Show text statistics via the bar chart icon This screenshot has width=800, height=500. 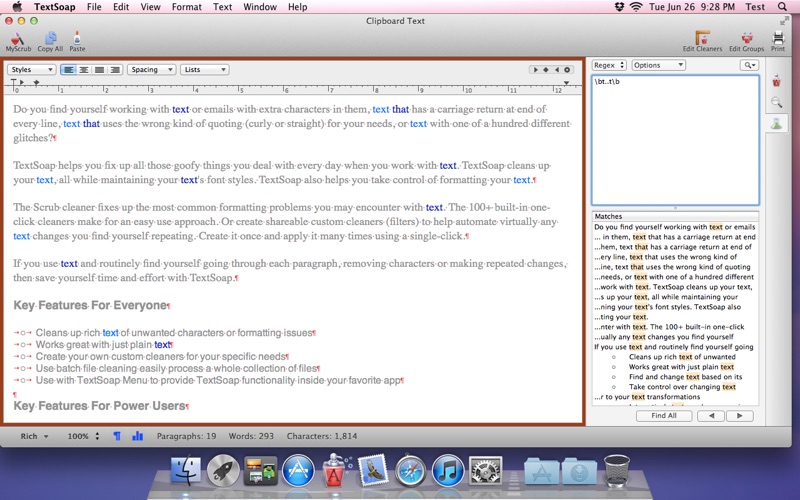tap(137, 436)
